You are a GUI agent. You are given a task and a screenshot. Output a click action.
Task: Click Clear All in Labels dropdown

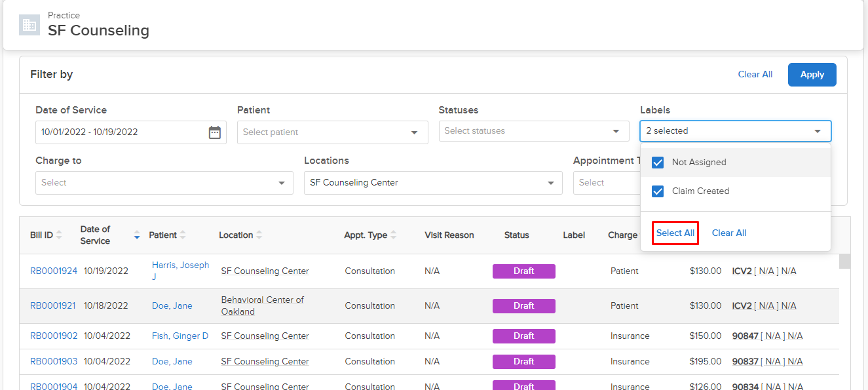729,233
